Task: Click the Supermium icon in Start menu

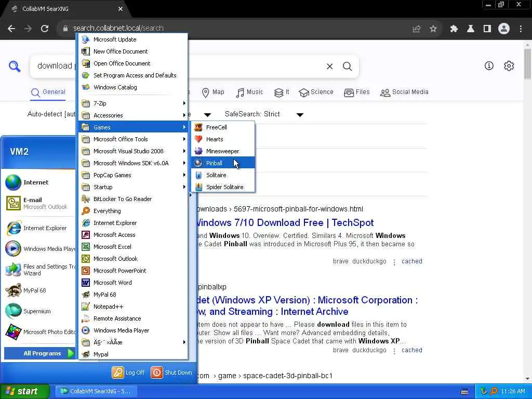Action: coord(13,311)
